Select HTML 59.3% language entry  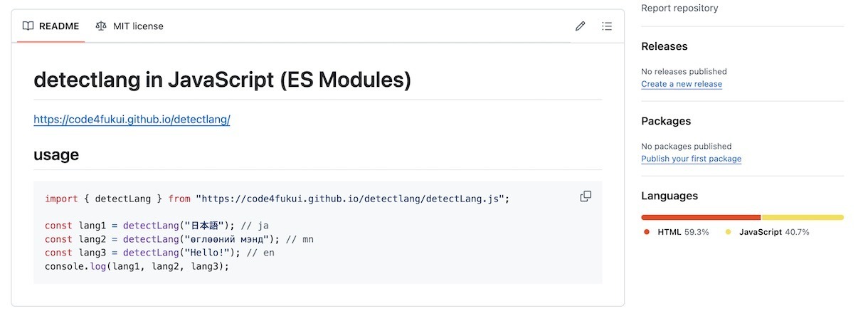pyautogui.click(x=677, y=232)
